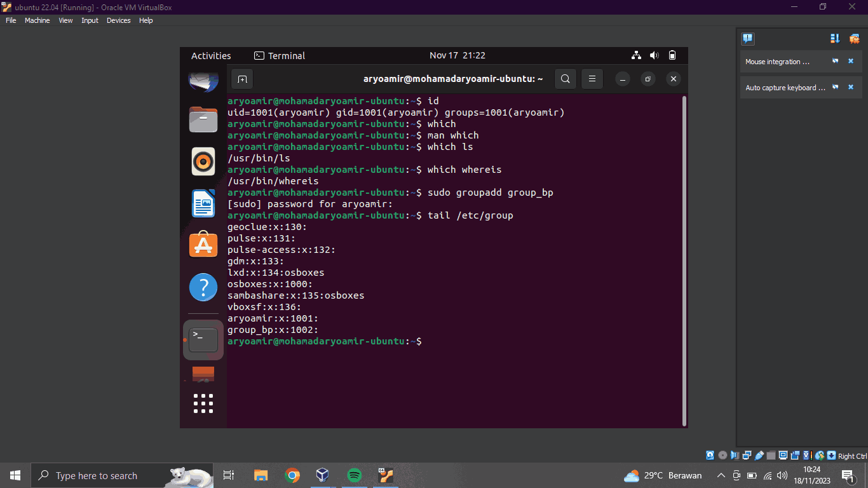Open the Terminal app menu in top bar
The height and width of the screenshot is (488, 868).
point(280,55)
